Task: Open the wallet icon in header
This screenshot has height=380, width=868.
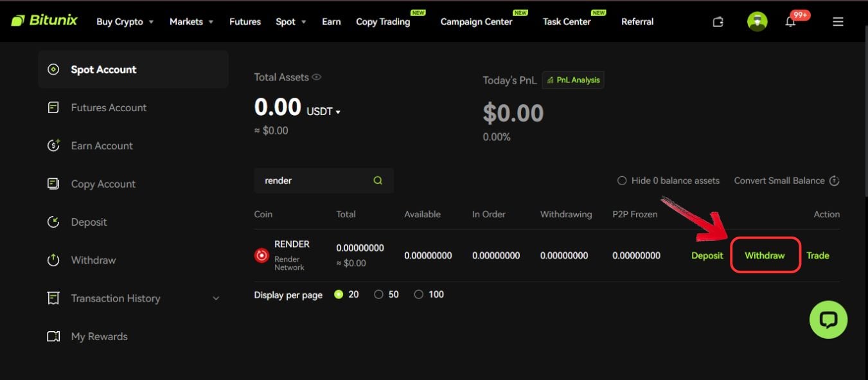Action: [718, 22]
